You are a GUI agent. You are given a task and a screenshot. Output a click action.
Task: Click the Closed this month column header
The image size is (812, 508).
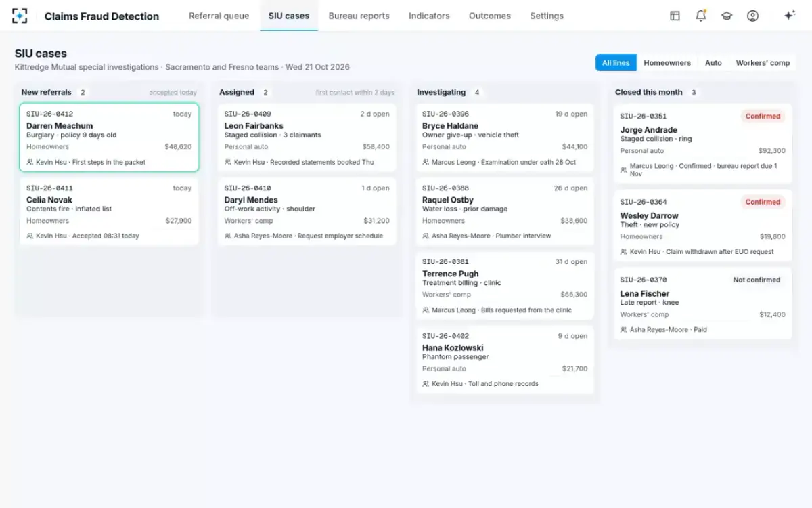[x=649, y=92]
